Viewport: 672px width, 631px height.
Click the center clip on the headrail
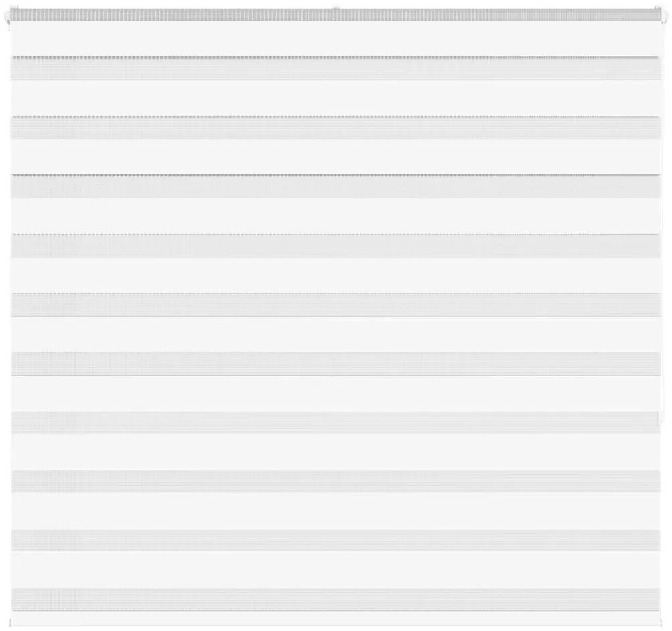[x=336, y=11]
